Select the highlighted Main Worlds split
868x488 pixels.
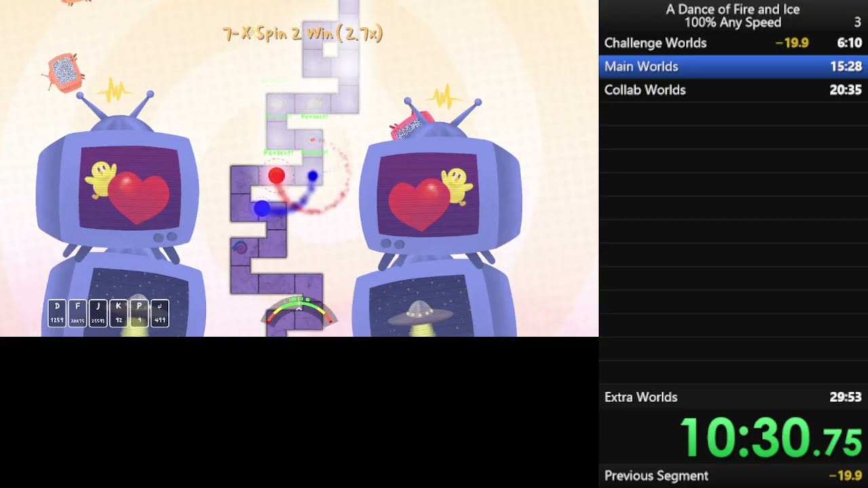(733, 66)
